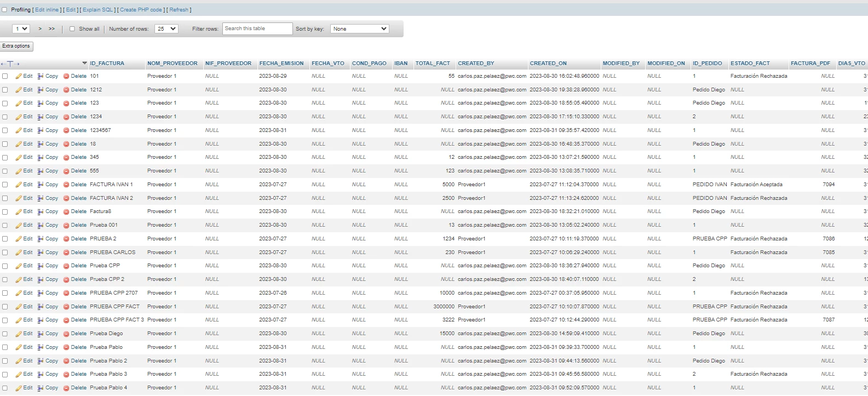This screenshot has width=868, height=396.
Task: Select the checkbox for FACTURA IVAN 1
Action: click(5, 185)
